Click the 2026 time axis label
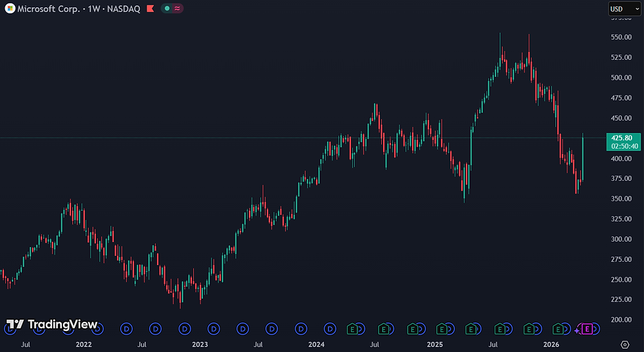This screenshot has height=352, width=644. pos(551,345)
